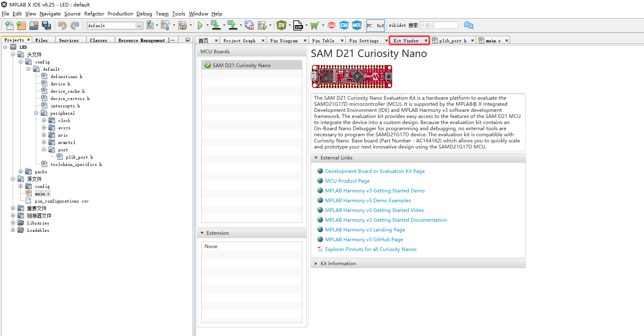Open Explorer Pinouts for all Curiosity Nanos
The height and width of the screenshot is (336, 644).
click(x=371, y=249)
